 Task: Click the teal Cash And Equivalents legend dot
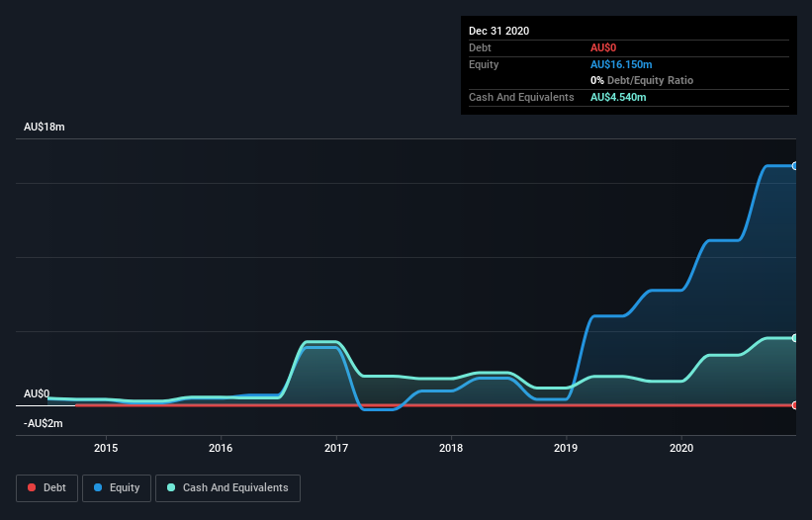171,487
